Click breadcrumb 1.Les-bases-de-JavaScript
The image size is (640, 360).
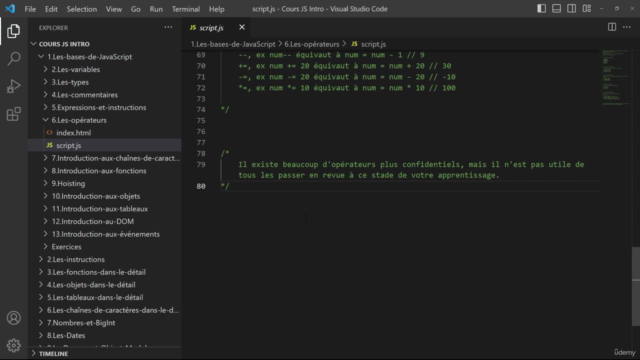(233, 44)
